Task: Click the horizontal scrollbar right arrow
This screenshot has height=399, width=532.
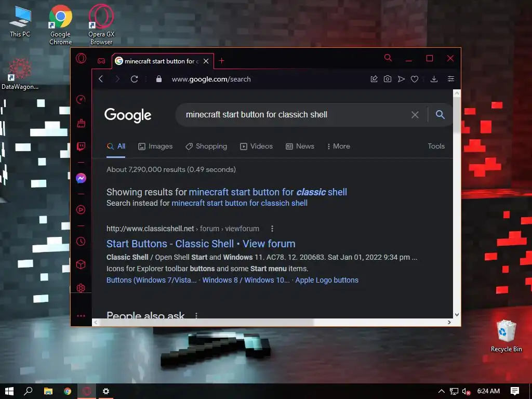Action: coord(449,322)
